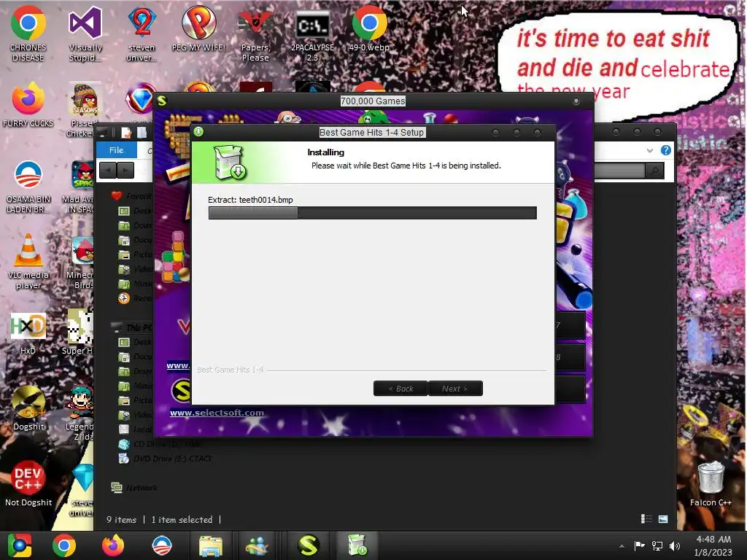This screenshot has width=747, height=560.
Task: Click the "1 item selected" status text
Action: tap(182, 519)
